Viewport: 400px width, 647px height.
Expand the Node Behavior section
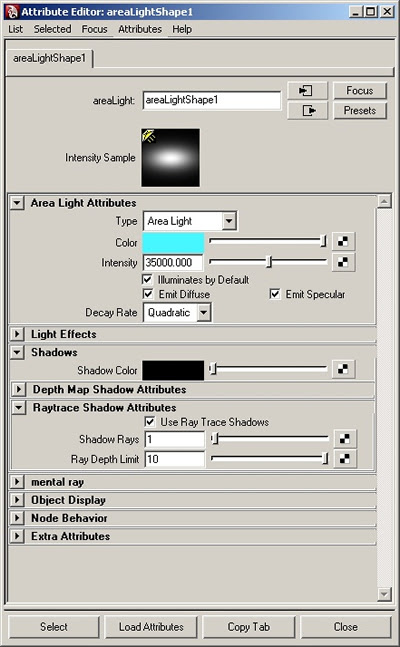(17, 518)
